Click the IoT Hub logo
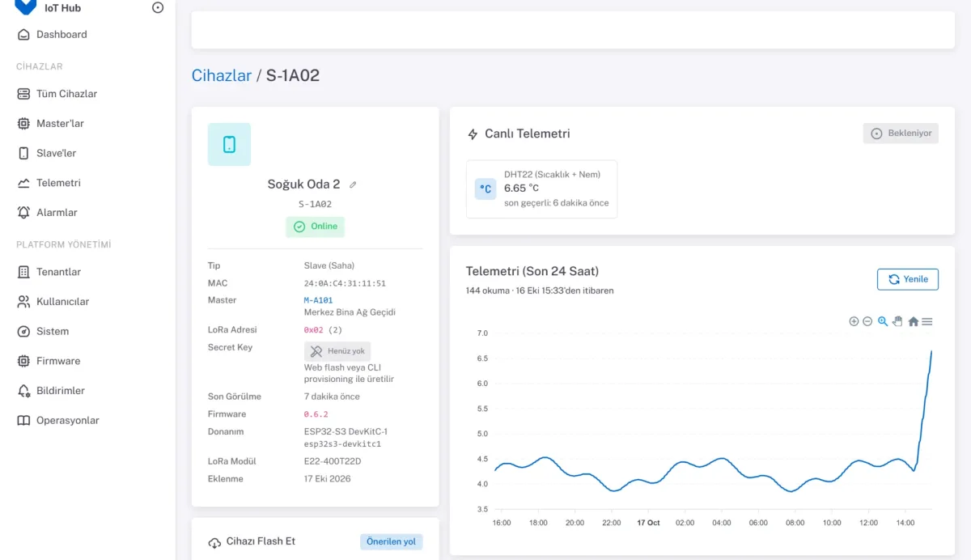 (26, 6)
